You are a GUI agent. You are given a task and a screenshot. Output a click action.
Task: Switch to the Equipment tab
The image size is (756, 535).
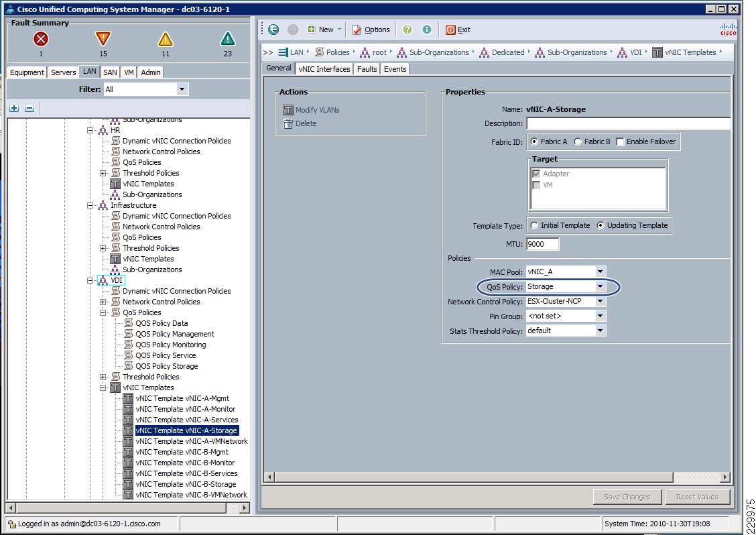click(27, 72)
